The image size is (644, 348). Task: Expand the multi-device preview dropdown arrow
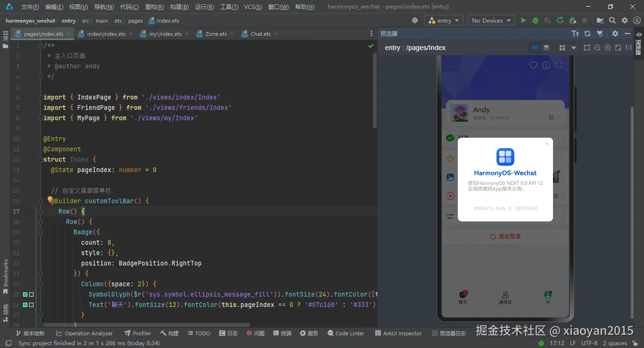[574, 48]
